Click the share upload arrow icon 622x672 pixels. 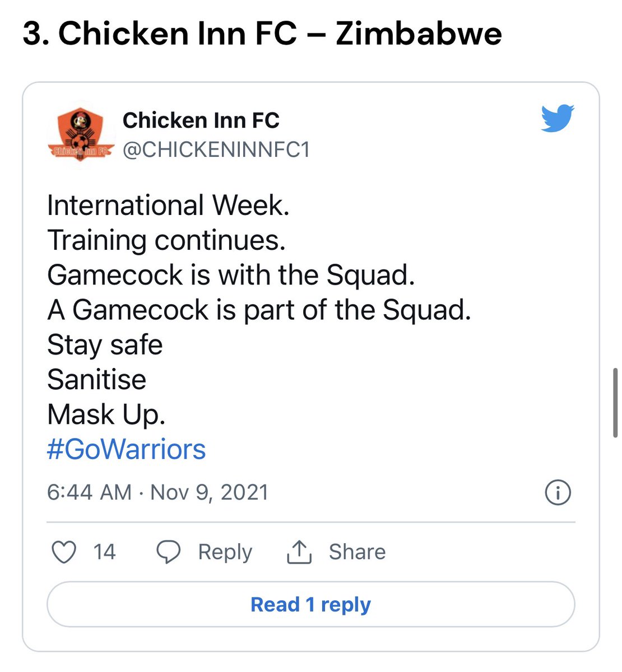299,552
